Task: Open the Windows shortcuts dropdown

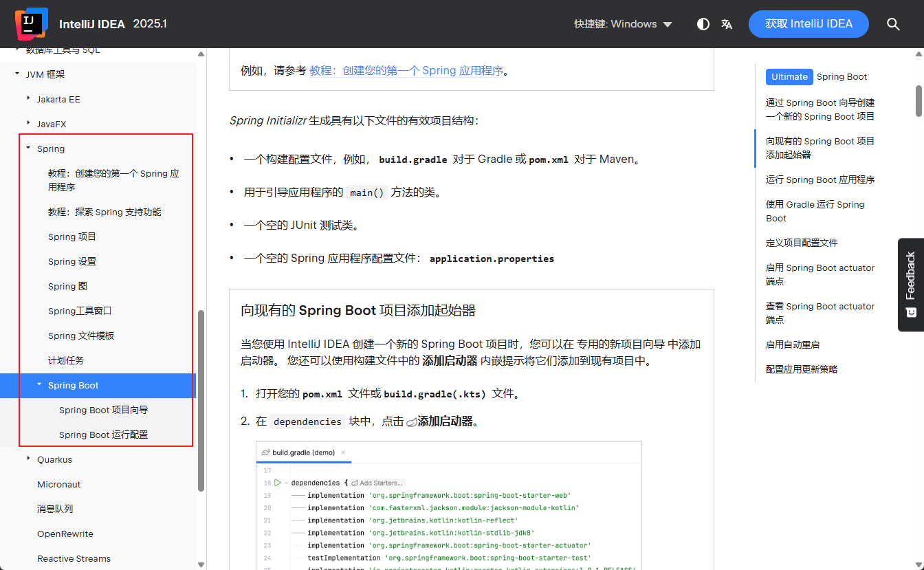Action: pos(624,24)
